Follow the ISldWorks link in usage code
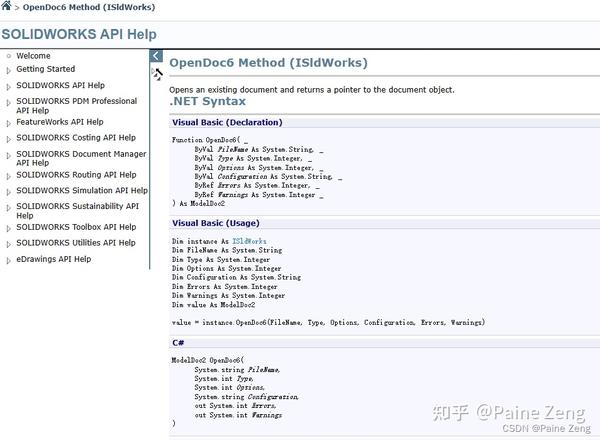The image size is (600, 440). [249, 241]
